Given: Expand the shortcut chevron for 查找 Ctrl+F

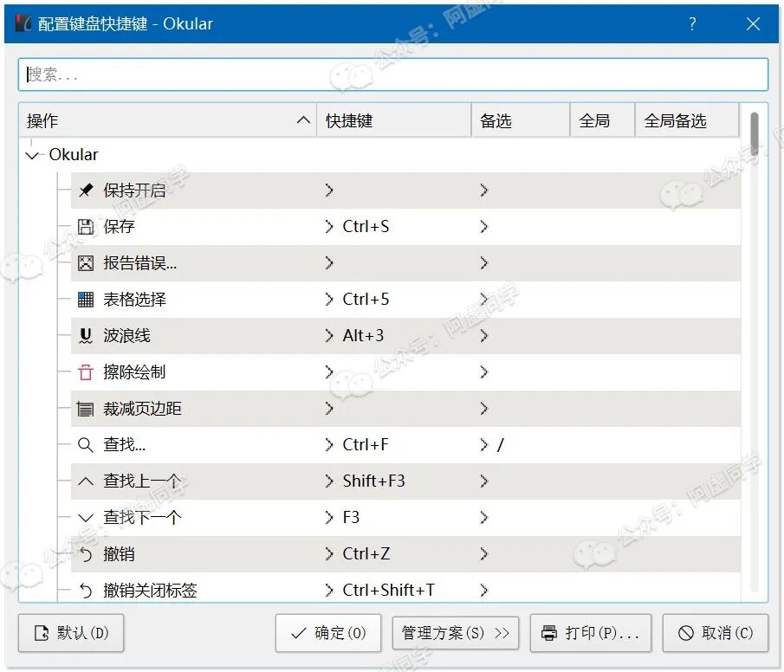Looking at the screenshot, I should click(328, 445).
